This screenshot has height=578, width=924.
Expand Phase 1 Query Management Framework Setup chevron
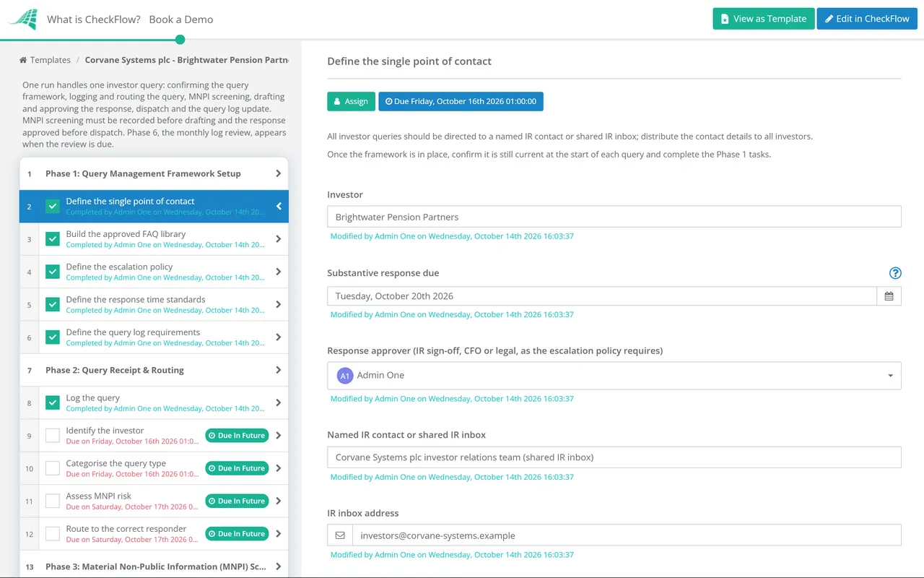click(x=279, y=173)
